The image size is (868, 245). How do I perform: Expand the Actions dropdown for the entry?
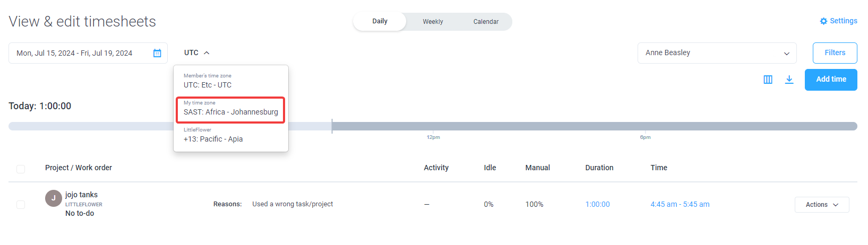click(822, 205)
